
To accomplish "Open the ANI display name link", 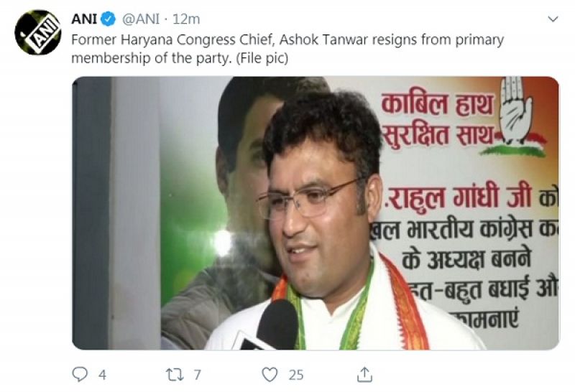I will click(84, 19).
